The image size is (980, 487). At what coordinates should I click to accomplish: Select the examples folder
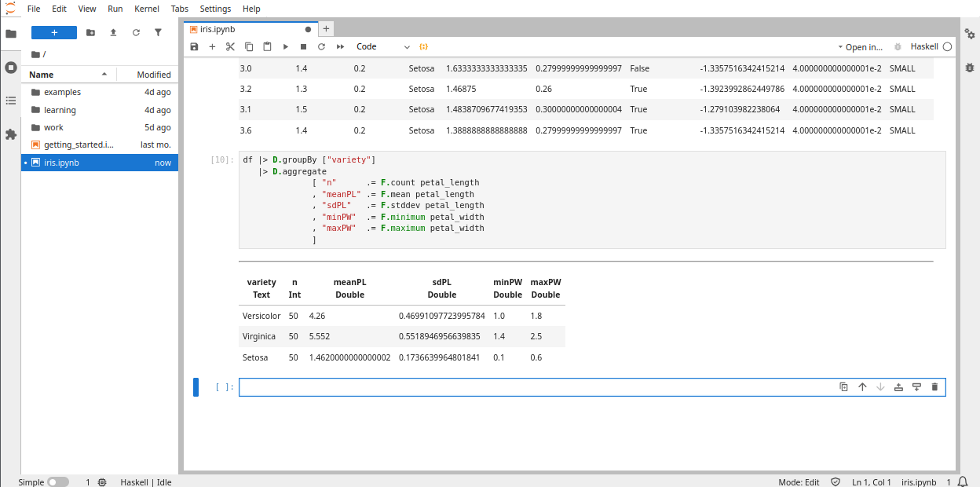[100, 92]
